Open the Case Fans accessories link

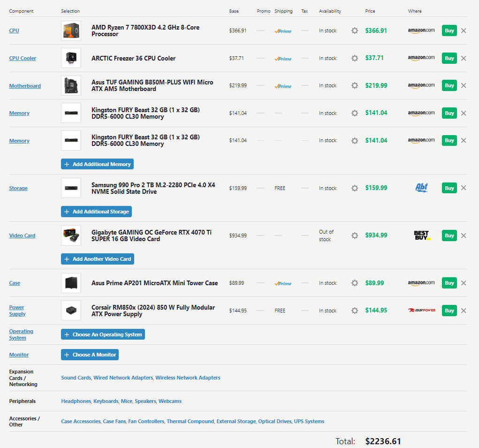(x=114, y=421)
